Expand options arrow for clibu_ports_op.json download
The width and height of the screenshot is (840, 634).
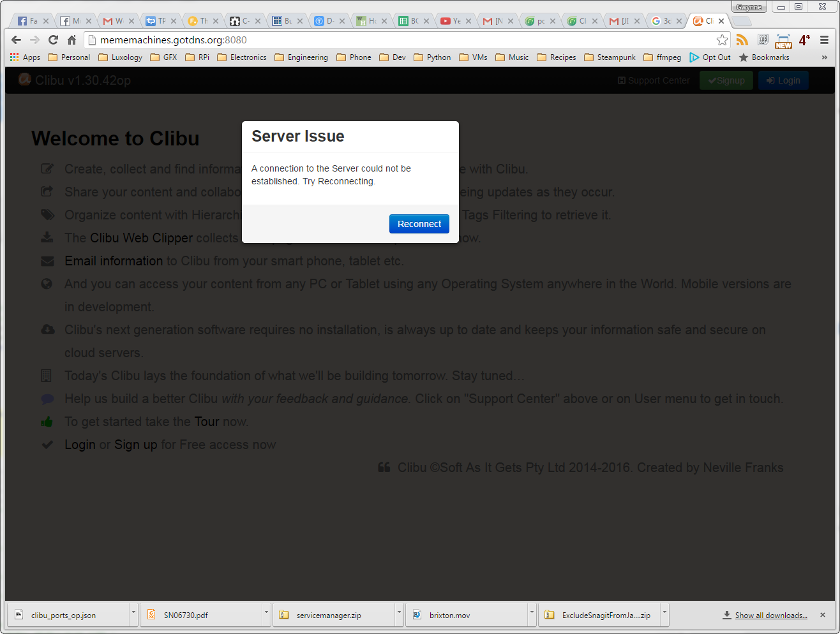coord(133,615)
